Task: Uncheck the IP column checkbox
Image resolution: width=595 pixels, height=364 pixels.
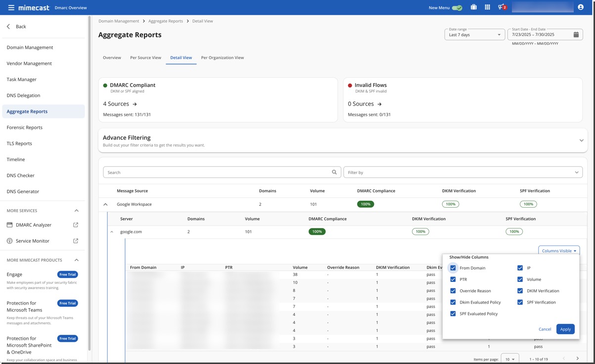Action: click(x=520, y=268)
